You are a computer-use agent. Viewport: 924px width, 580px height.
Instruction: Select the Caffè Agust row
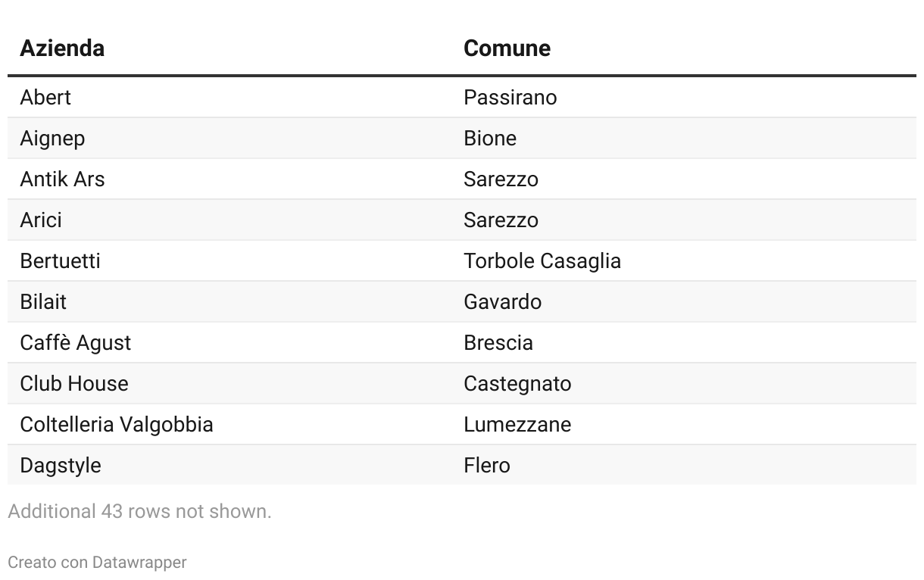pos(462,343)
